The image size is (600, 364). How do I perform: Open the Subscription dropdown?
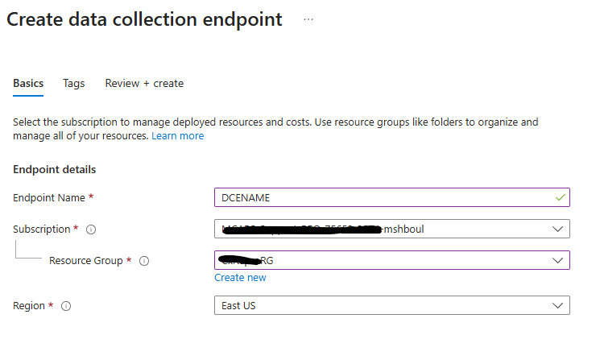point(391,230)
